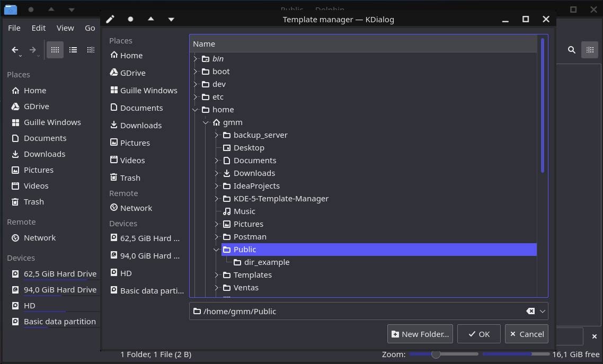Select Basic data parti... device in KDialog
Viewport: 603px width, 364px height.
click(147, 290)
